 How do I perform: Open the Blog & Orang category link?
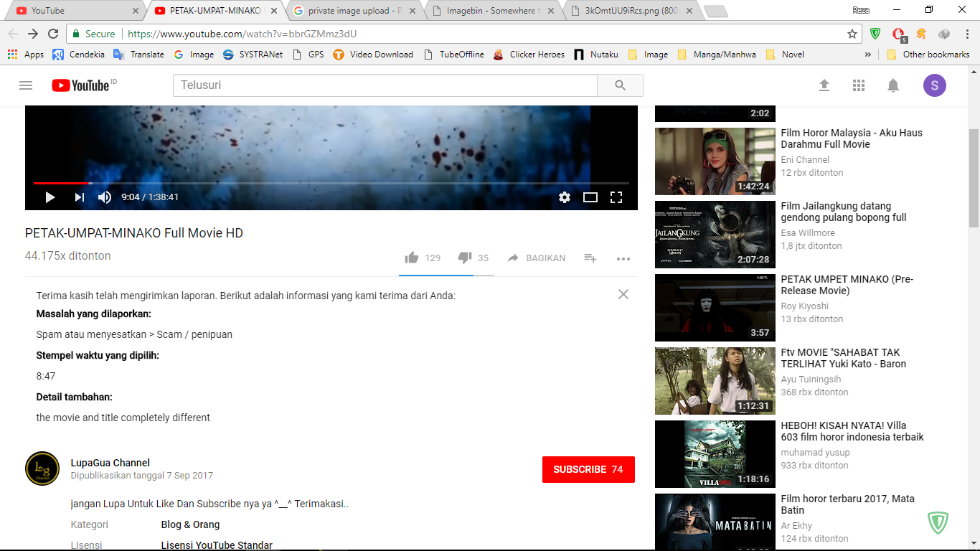(x=190, y=524)
